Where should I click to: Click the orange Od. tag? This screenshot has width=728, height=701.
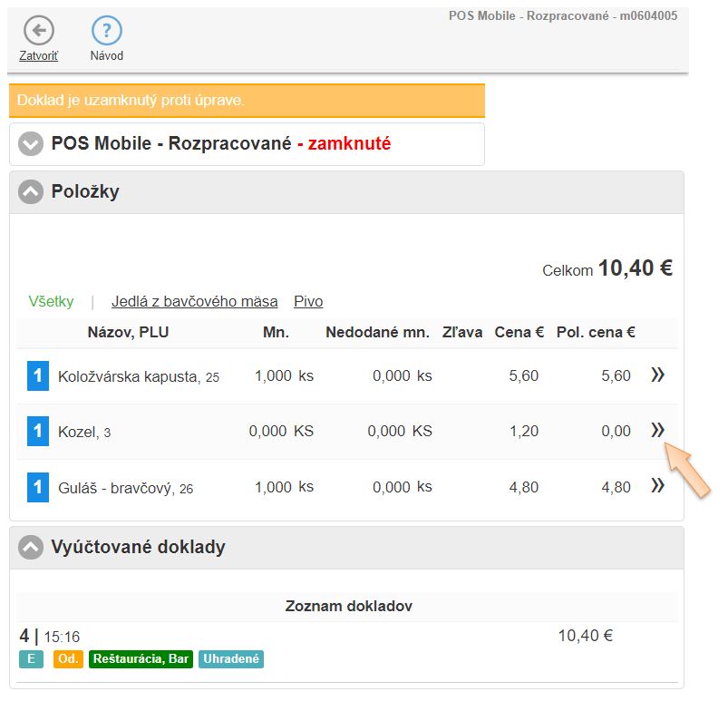pos(68,659)
